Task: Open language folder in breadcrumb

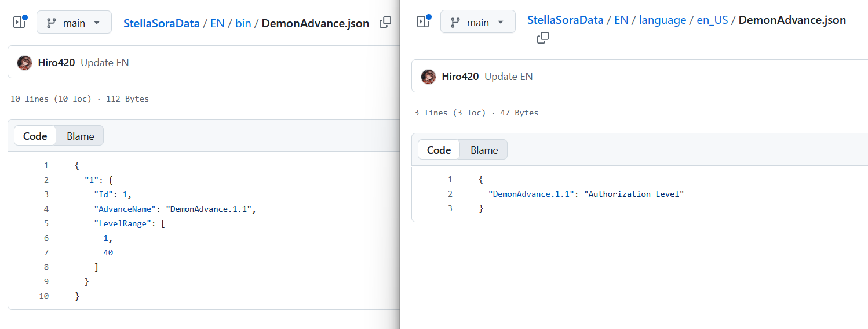Action: tap(662, 20)
